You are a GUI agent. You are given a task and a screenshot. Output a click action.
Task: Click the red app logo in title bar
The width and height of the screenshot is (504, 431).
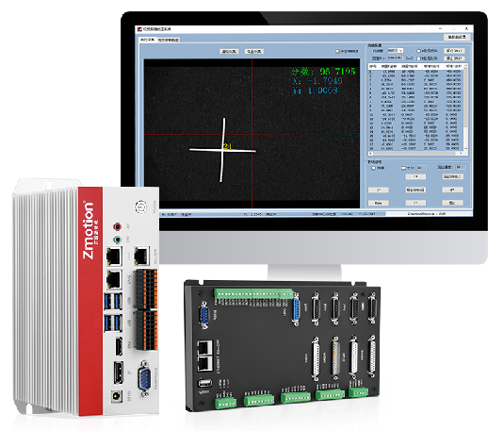tap(139, 29)
